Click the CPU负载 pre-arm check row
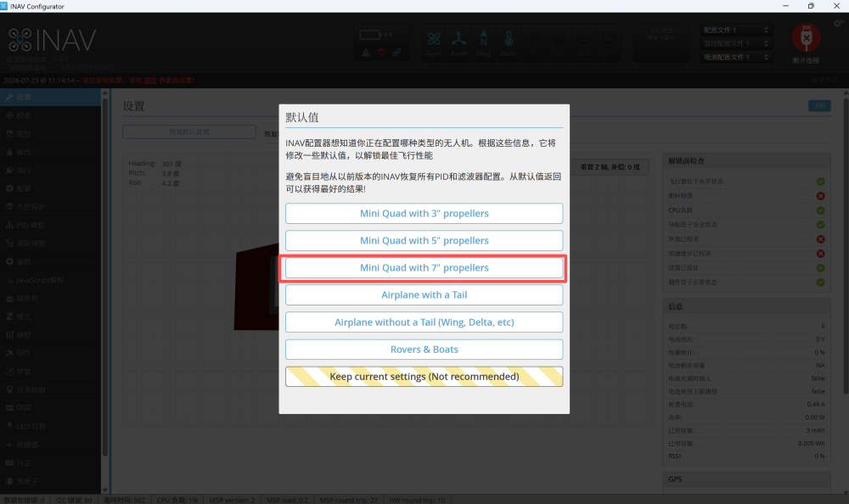 pyautogui.click(x=746, y=210)
